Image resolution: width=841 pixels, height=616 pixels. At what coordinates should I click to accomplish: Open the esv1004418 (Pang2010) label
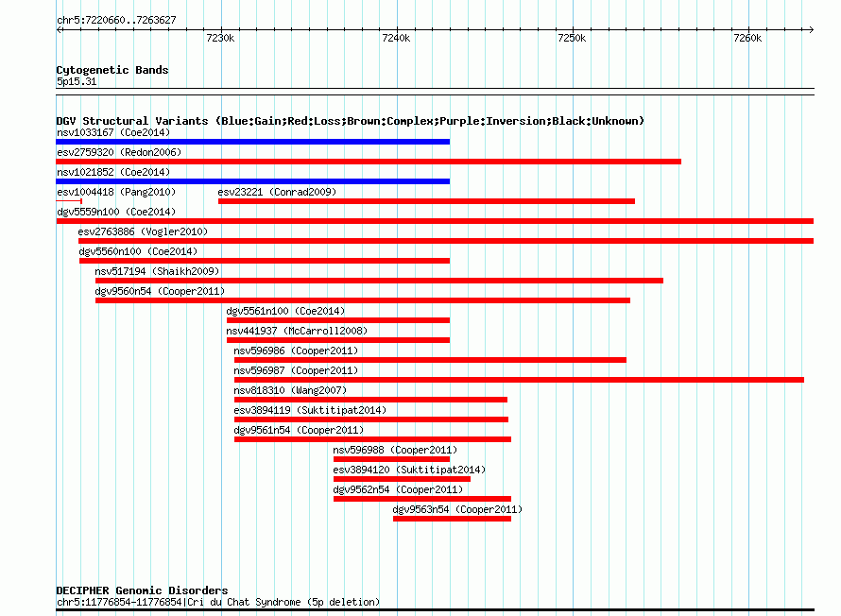[116, 192]
